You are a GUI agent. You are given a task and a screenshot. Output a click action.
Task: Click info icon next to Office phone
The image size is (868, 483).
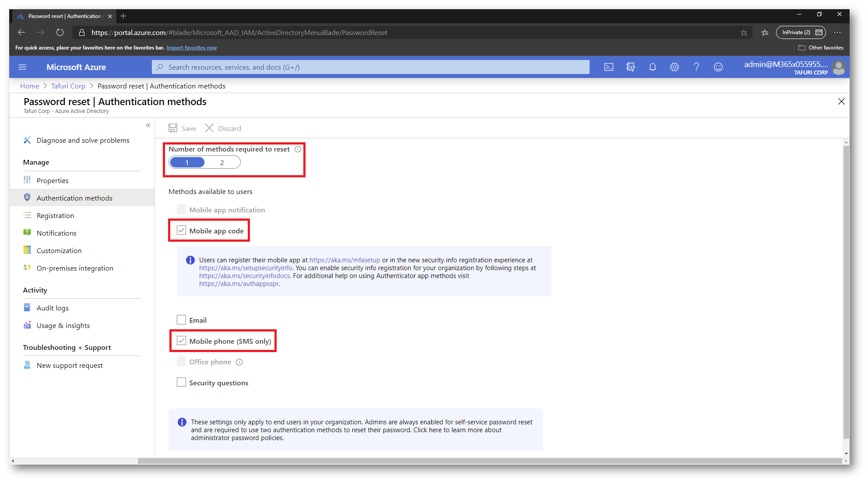point(239,362)
